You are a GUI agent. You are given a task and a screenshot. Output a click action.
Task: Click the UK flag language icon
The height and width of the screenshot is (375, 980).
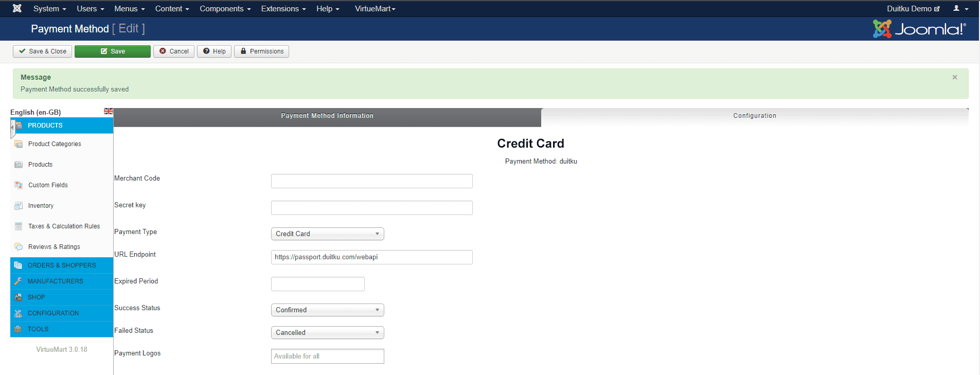coord(109,111)
